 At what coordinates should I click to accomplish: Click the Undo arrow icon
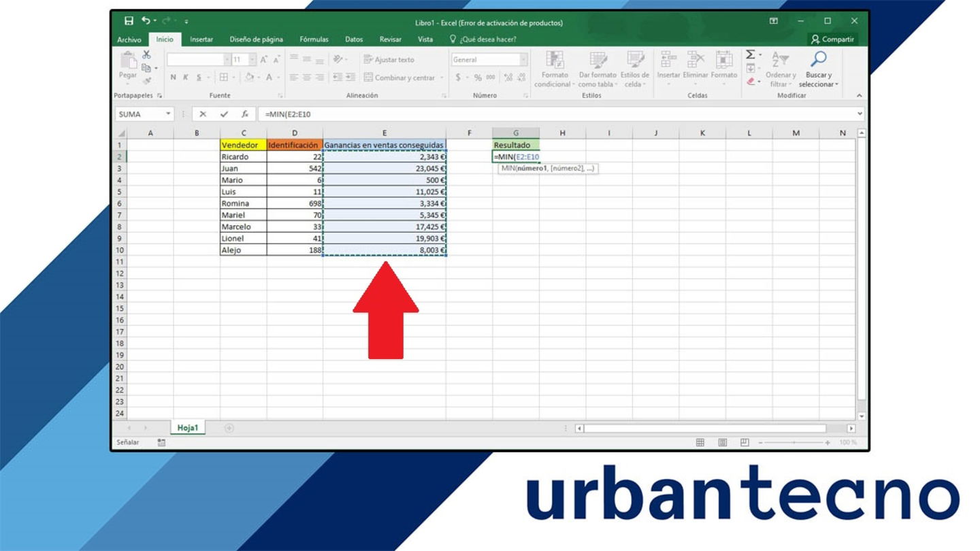pos(146,22)
